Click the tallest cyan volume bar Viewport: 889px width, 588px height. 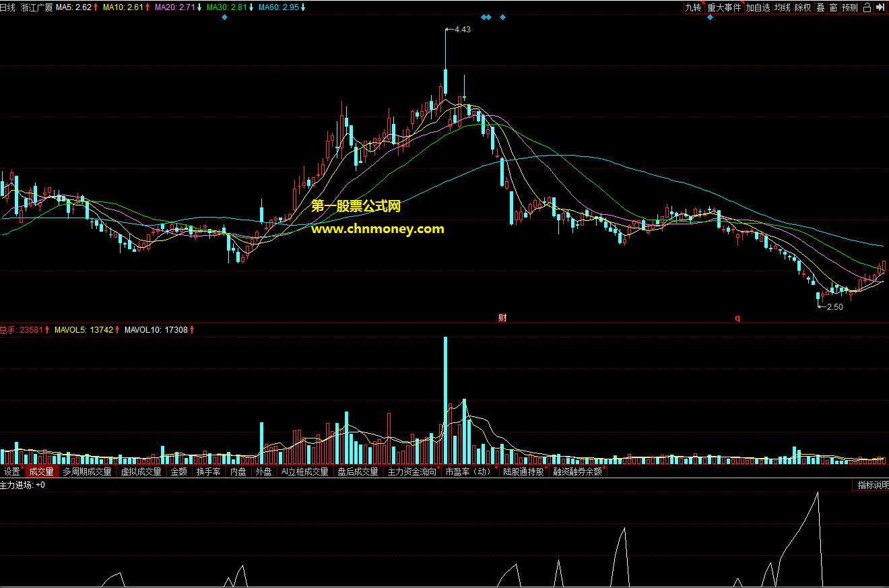coord(445,401)
